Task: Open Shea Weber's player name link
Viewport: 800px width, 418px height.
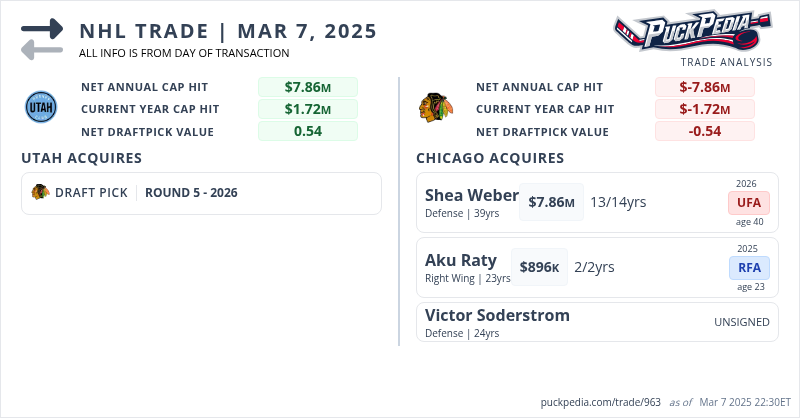Action: point(471,195)
